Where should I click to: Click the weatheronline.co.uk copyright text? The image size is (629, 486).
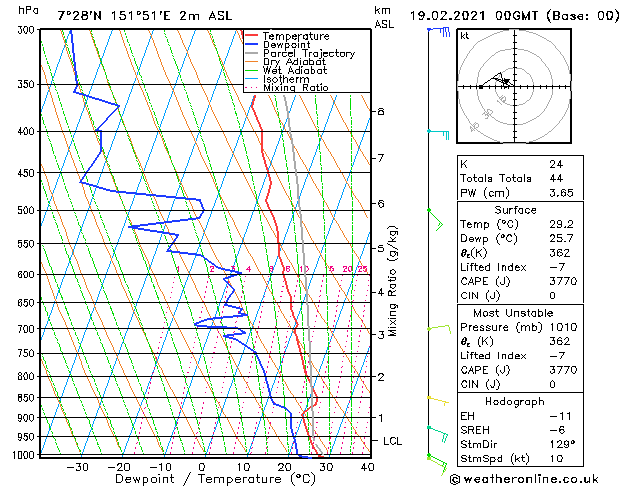524,479
